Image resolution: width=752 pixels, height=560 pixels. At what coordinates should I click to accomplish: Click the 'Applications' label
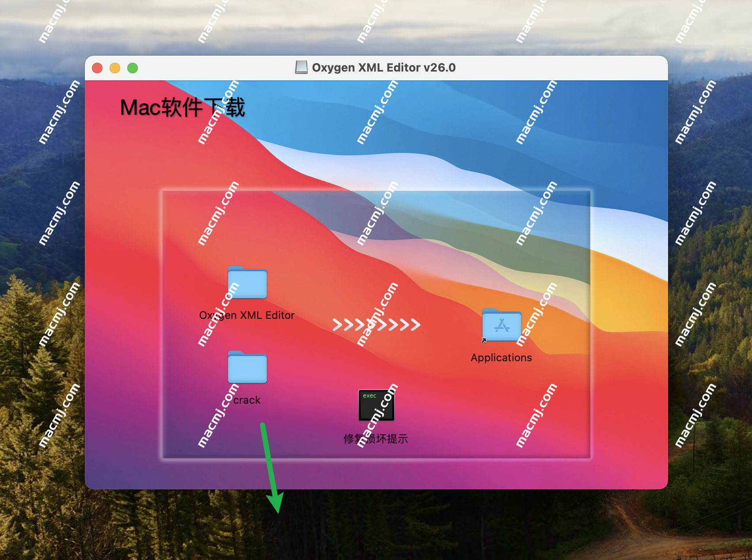coord(501,358)
